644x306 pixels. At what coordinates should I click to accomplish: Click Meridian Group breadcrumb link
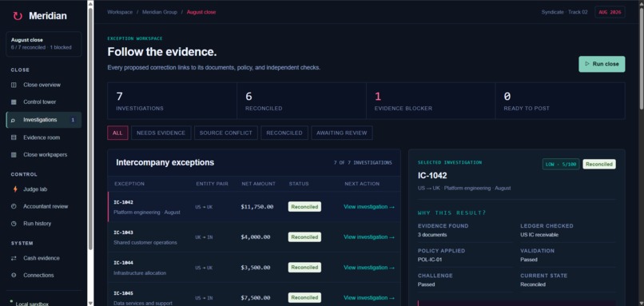click(160, 12)
